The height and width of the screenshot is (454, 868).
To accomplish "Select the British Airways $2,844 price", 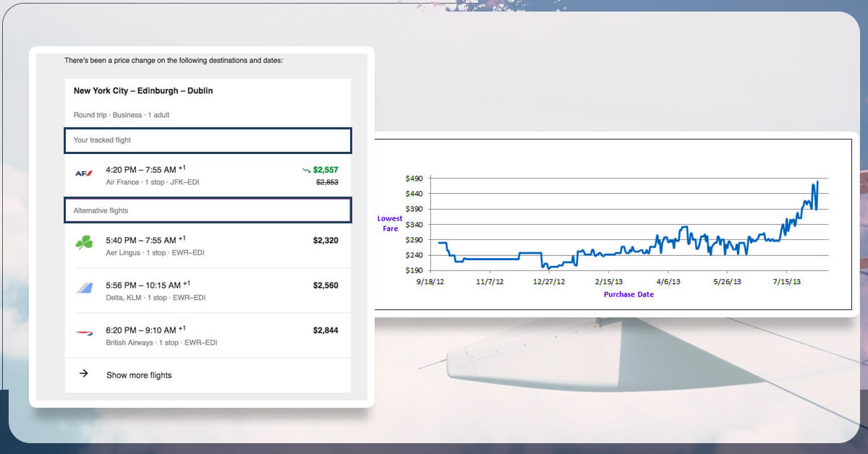I will point(325,330).
